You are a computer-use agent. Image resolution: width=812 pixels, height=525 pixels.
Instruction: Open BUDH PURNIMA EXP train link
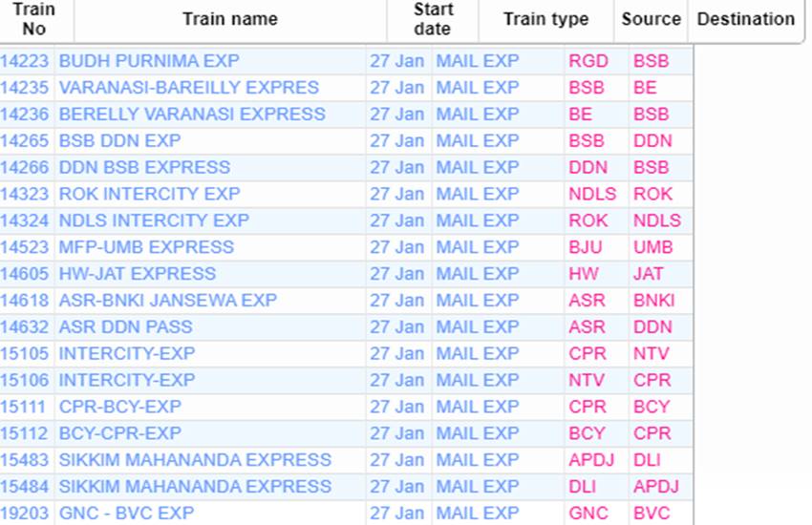[x=149, y=61]
